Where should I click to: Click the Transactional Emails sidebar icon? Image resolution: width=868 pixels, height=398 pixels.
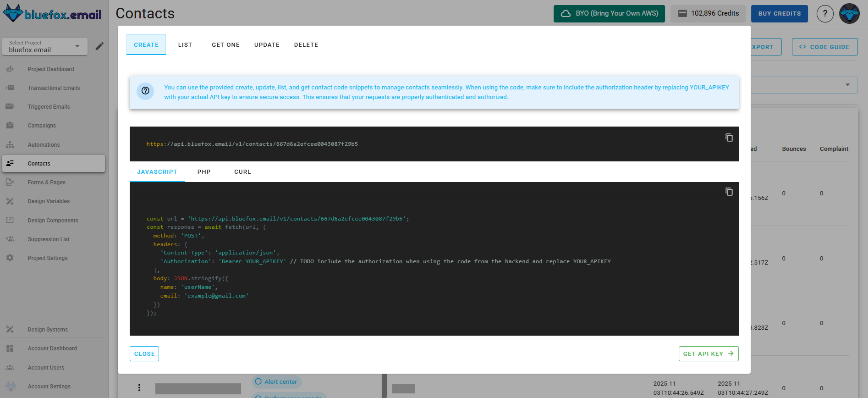point(10,88)
